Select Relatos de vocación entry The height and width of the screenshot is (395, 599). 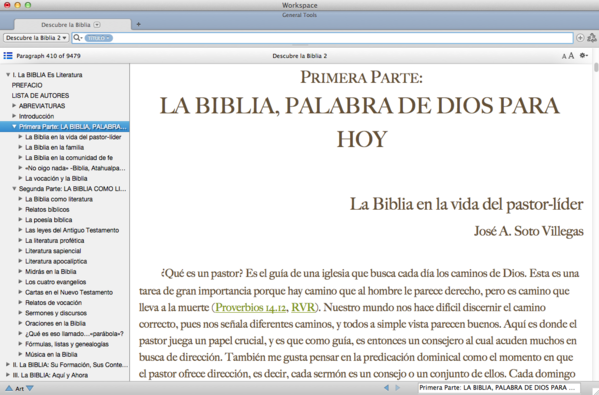click(x=53, y=303)
